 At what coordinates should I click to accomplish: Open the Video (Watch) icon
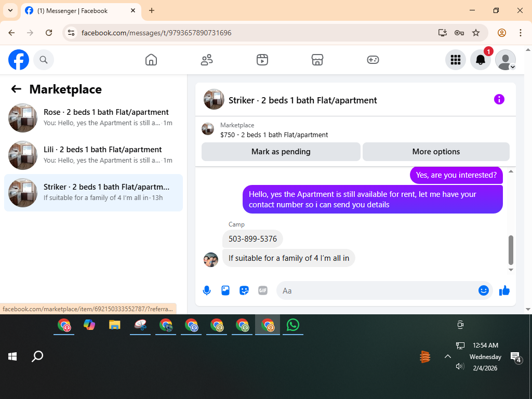coord(262,60)
